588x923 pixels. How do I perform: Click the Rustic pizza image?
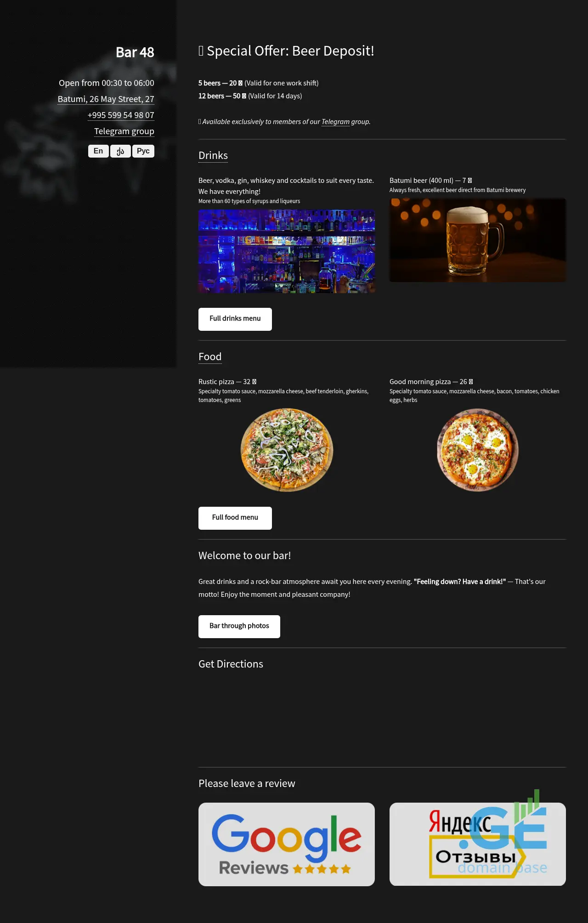click(x=287, y=450)
